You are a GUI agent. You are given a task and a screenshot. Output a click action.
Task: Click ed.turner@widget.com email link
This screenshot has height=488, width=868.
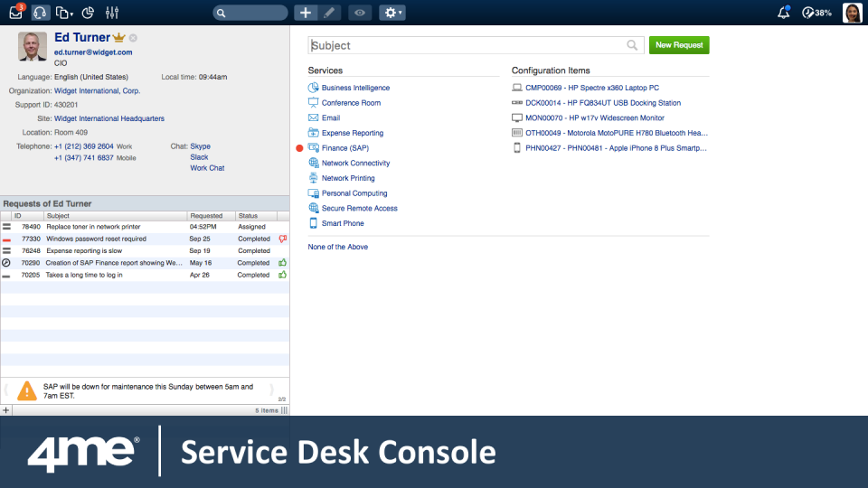93,52
